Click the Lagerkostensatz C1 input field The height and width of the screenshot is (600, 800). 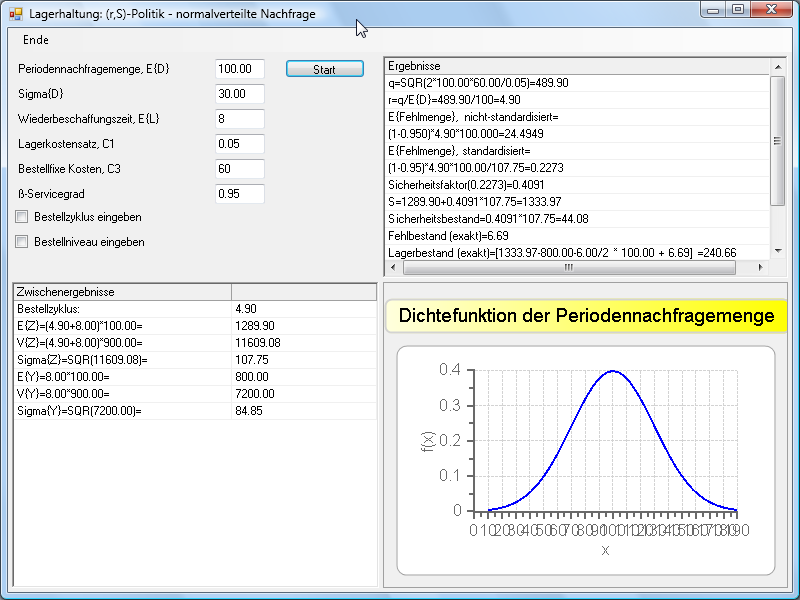(x=239, y=144)
